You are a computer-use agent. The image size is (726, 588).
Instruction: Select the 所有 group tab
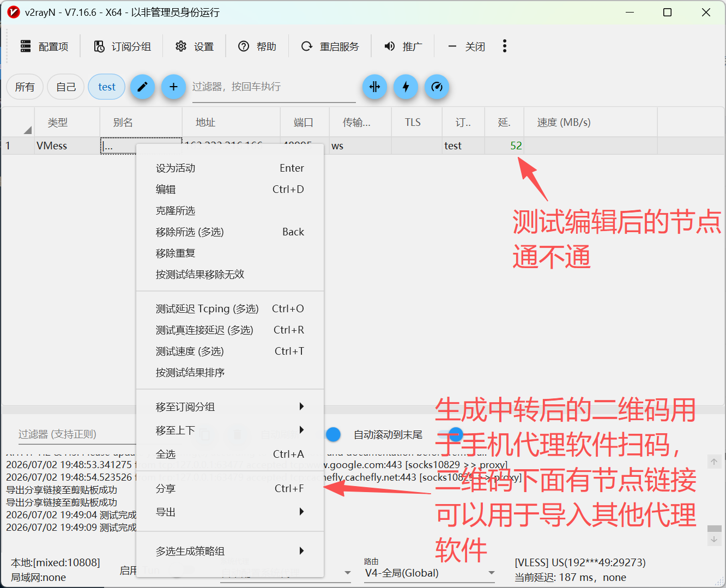[25, 87]
